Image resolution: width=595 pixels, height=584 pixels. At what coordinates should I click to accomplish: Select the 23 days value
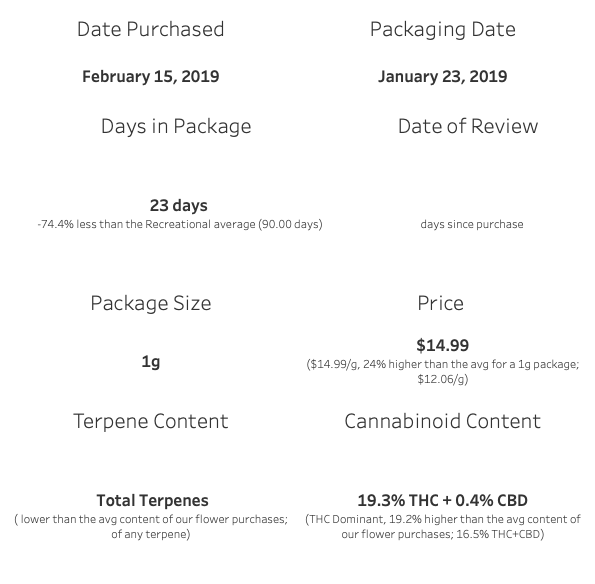179,206
